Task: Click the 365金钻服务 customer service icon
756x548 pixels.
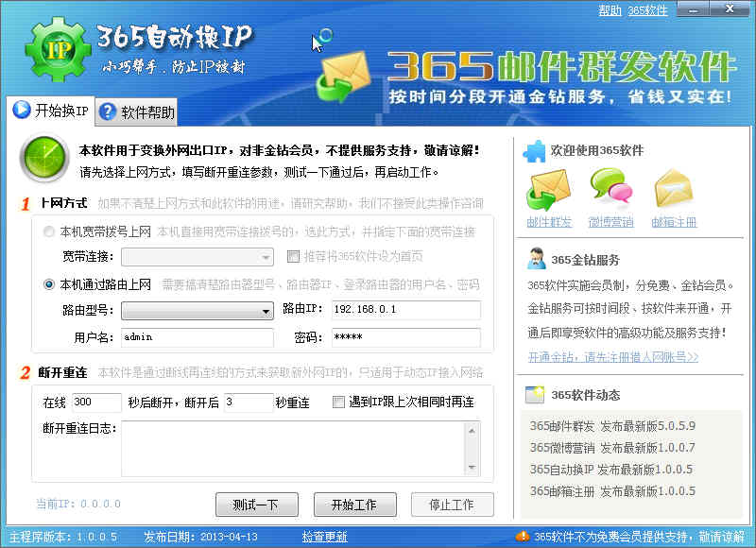Action: (536, 258)
